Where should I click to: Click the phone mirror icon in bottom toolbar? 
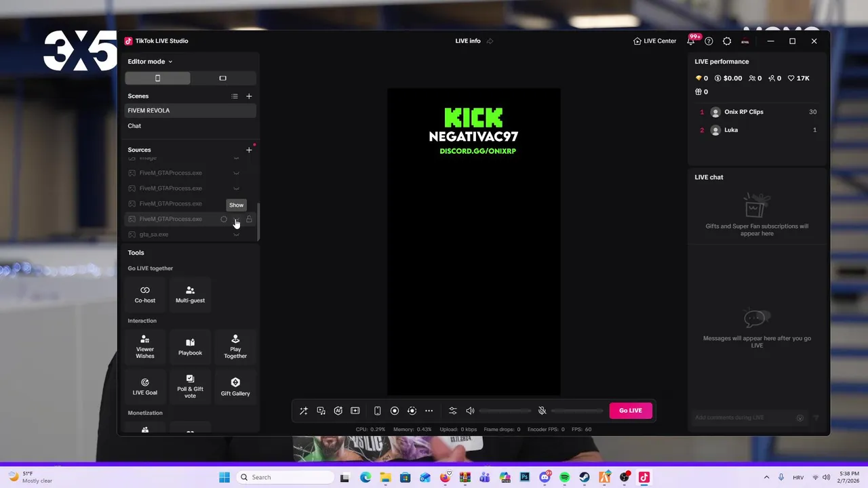[378, 411]
